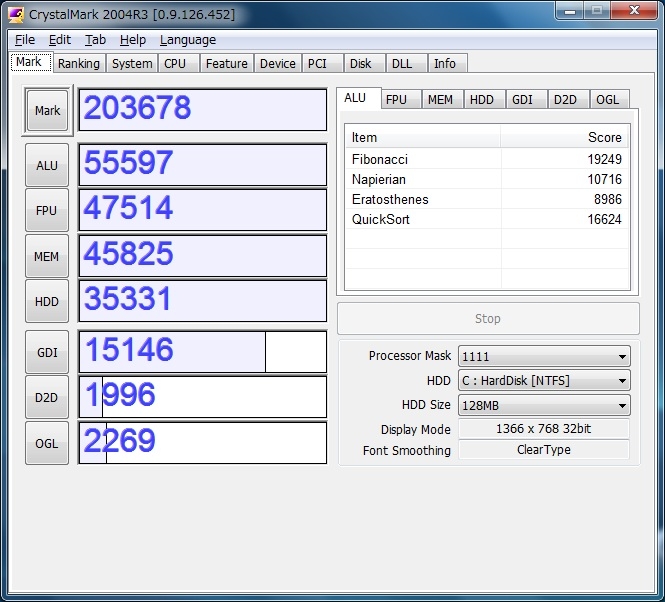This screenshot has height=602, width=665.
Task: Show the MEM results tab
Action: [x=440, y=99]
